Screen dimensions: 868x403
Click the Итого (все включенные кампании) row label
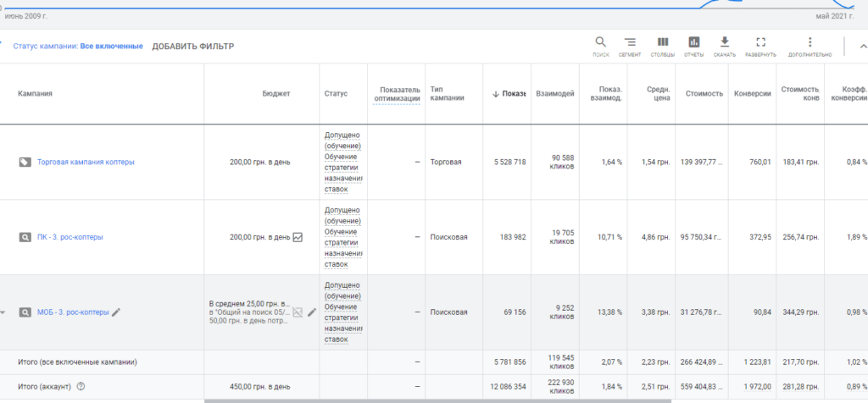point(77,362)
